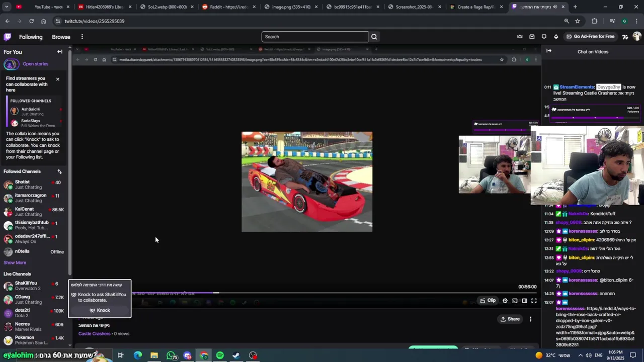Focus the Twitch search field
This screenshot has height=362, width=644.
315,37
